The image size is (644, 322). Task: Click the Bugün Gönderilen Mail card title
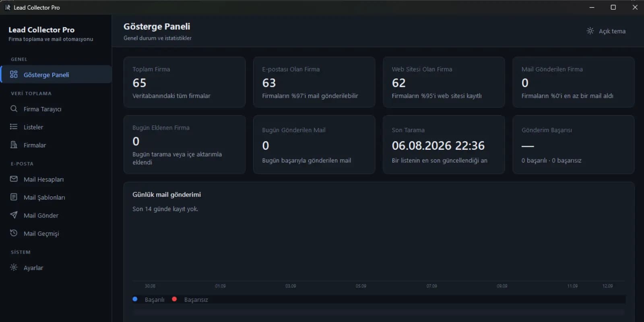294,130
